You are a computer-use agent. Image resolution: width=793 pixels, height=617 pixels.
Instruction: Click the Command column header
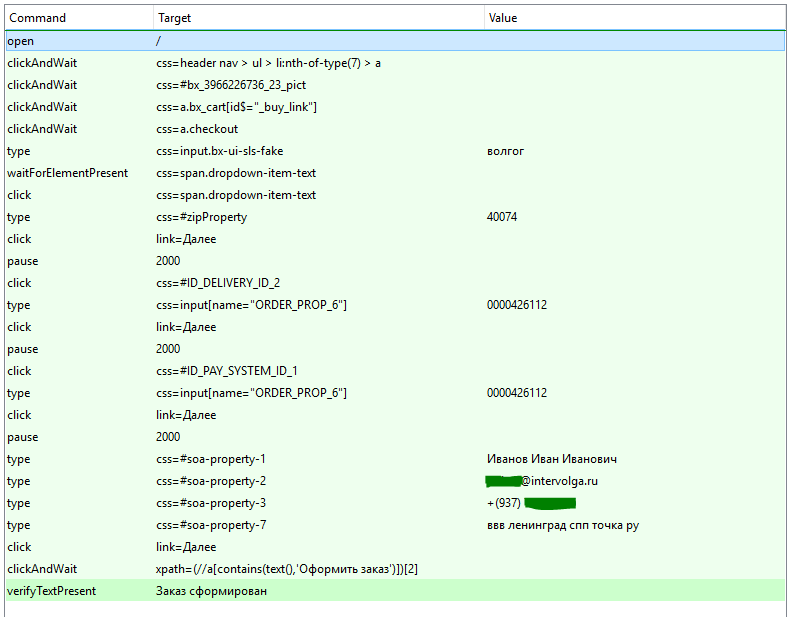pos(37,18)
